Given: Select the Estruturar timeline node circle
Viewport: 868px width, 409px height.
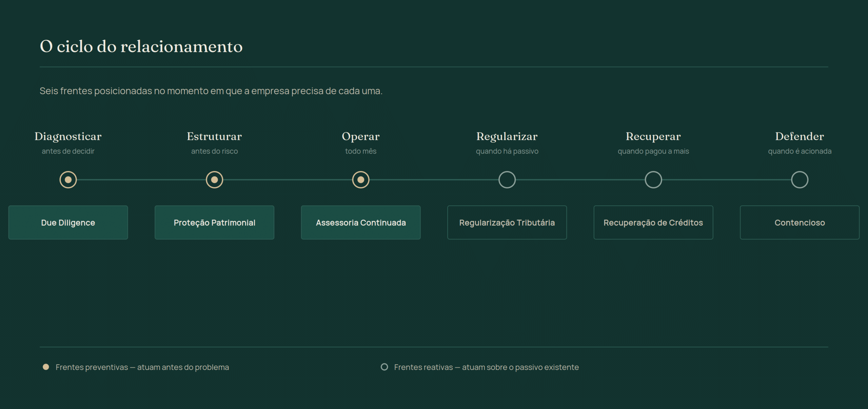Looking at the screenshot, I should [215, 180].
